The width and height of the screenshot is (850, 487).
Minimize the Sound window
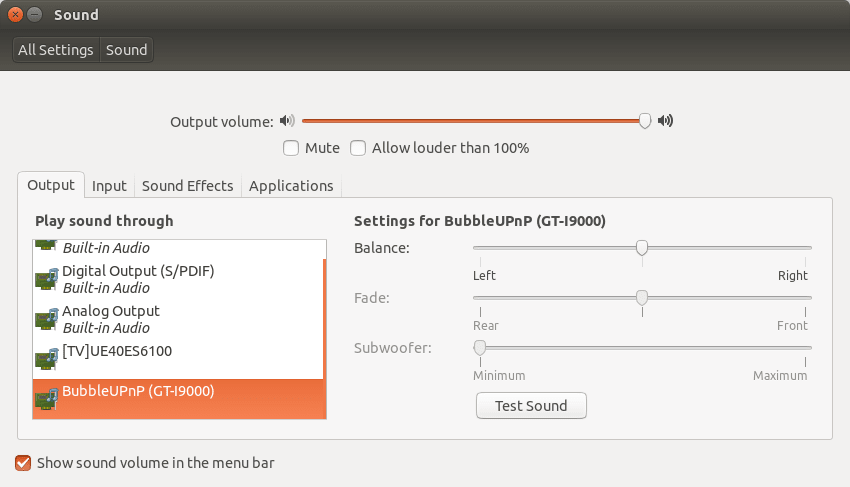[x=34, y=15]
